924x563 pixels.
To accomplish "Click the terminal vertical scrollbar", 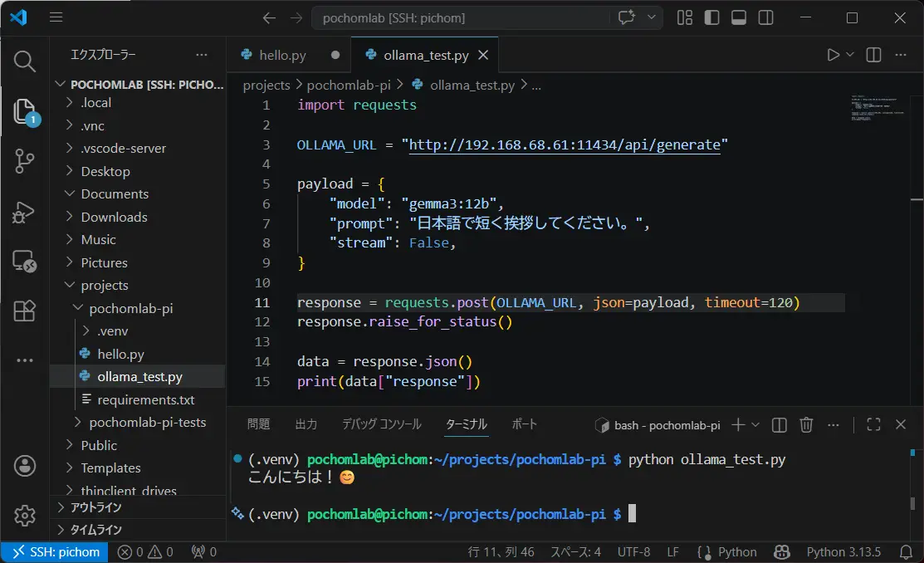I will point(913,503).
